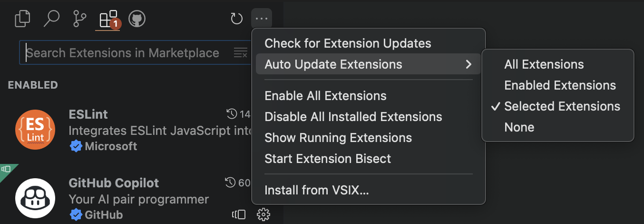Collapse the ENABLED extensions section header
Image resolution: width=644 pixels, height=224 pixels.
point(33,85)
